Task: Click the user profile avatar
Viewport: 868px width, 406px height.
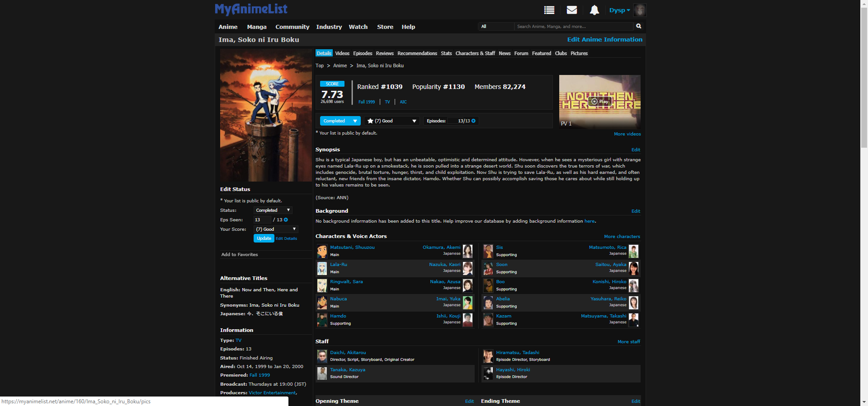Action: [640, 10]
